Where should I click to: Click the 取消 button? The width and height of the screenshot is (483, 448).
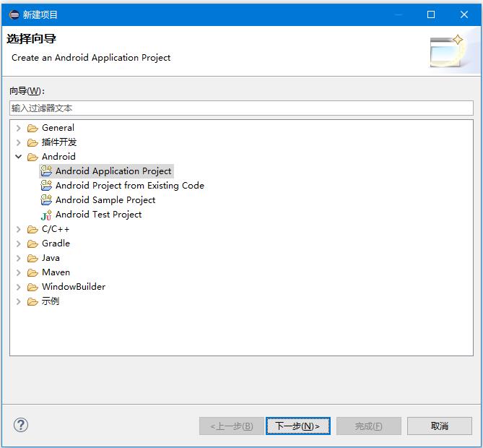point(439,426)
